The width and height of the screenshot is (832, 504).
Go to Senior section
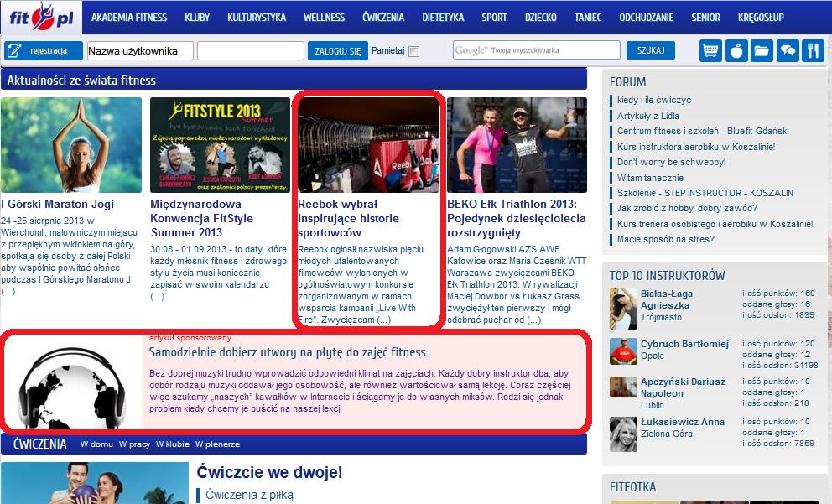click(705, 18)
